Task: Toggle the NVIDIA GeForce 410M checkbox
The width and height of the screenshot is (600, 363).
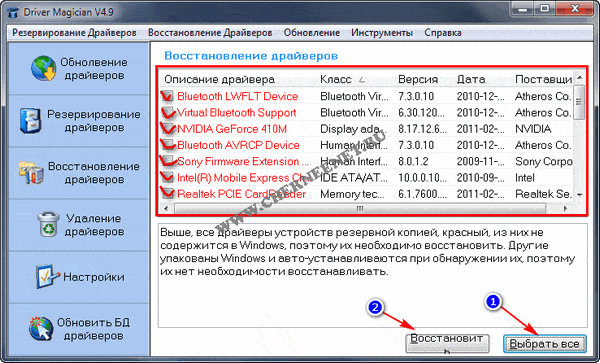Action: 167,129
